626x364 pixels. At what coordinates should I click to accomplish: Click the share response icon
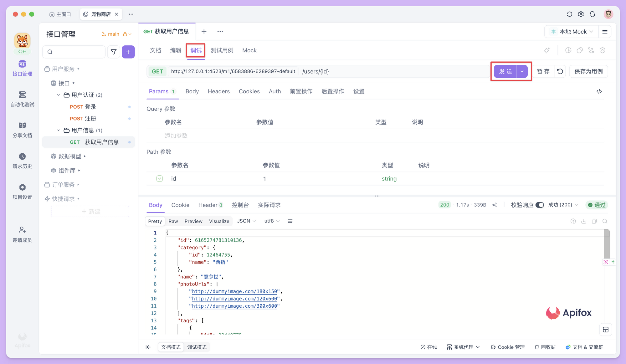(495, 205)
